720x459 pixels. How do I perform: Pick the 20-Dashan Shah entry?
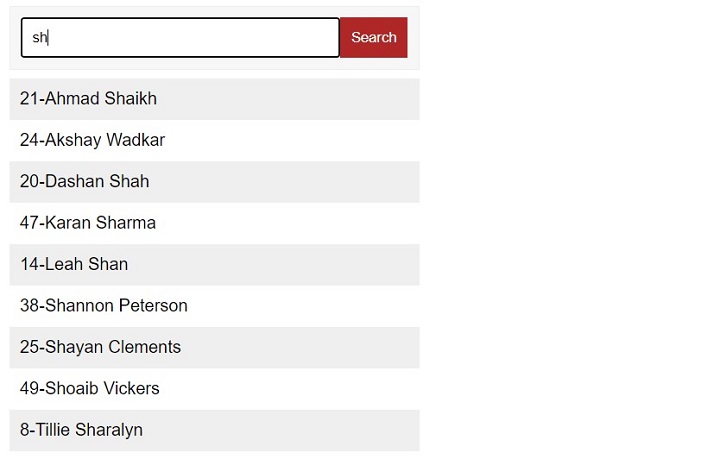[x=84, y=182]
